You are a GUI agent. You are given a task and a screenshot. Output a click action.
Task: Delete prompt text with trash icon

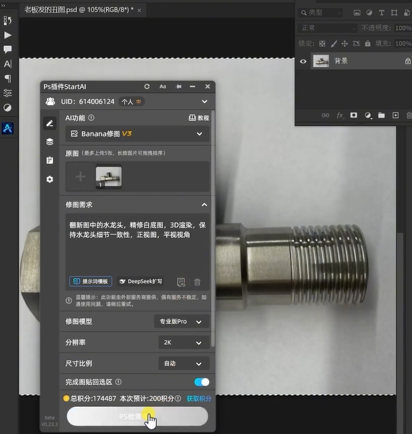(197, 282)
